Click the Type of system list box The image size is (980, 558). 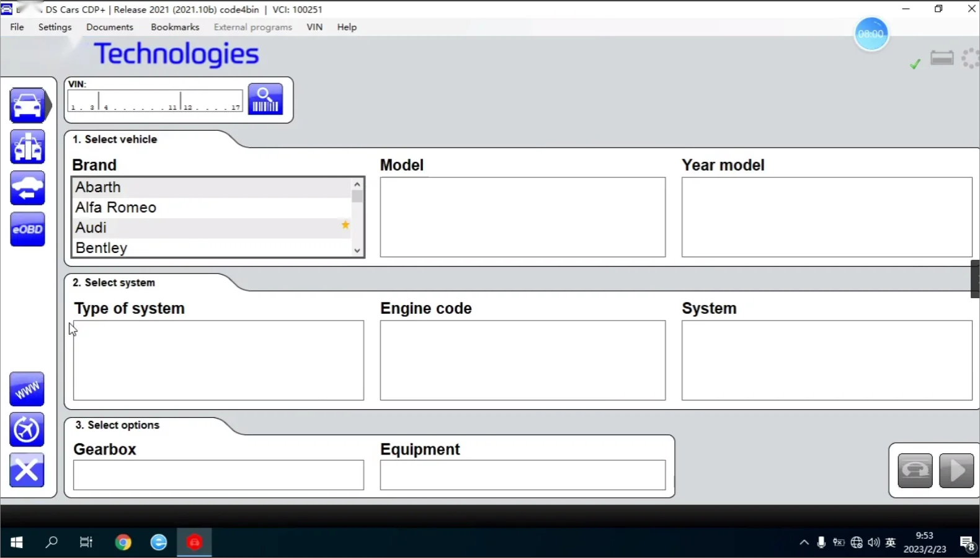coord(218,360)
